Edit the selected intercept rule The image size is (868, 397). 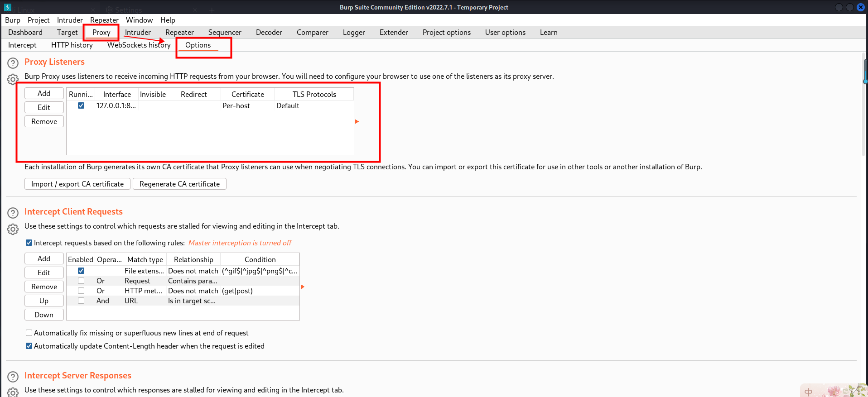click(44, 273)
